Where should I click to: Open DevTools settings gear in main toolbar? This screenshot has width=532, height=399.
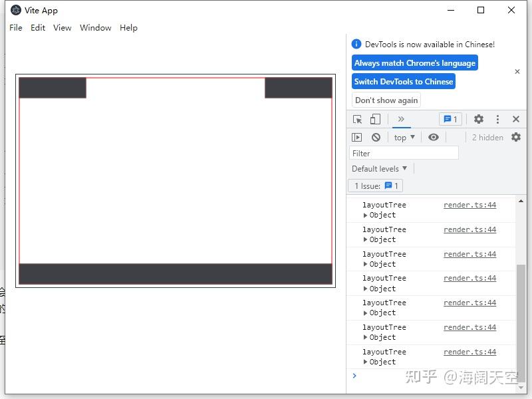pos(478,119)
